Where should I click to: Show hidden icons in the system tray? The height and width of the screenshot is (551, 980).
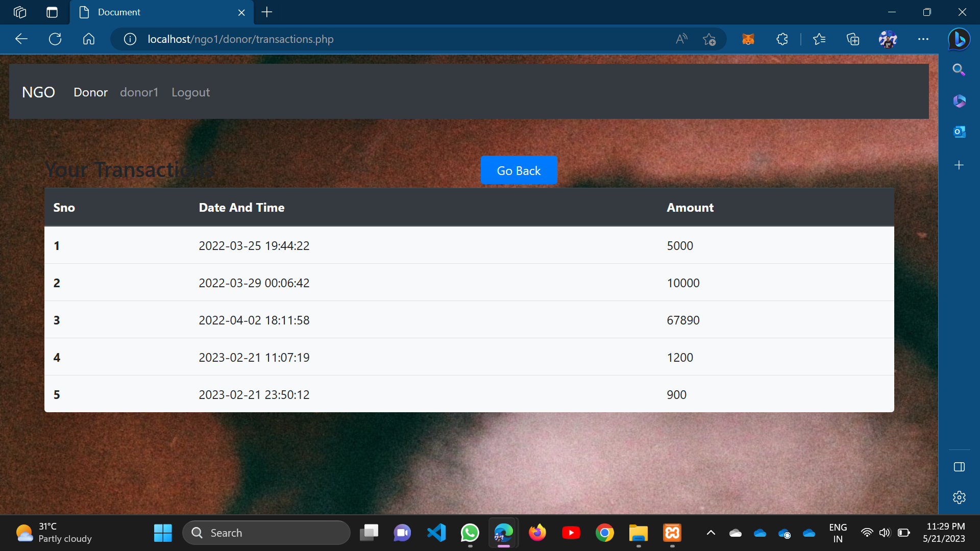[x=710, y=532]
